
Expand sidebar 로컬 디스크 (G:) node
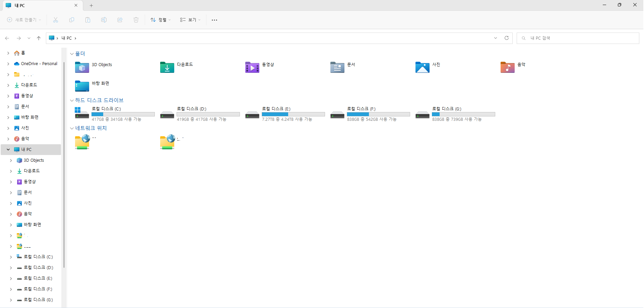(x=11, y=300)
